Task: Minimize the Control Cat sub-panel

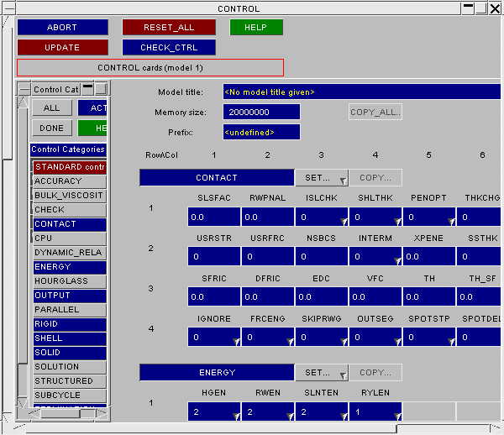Action: (x=87, y=89)
